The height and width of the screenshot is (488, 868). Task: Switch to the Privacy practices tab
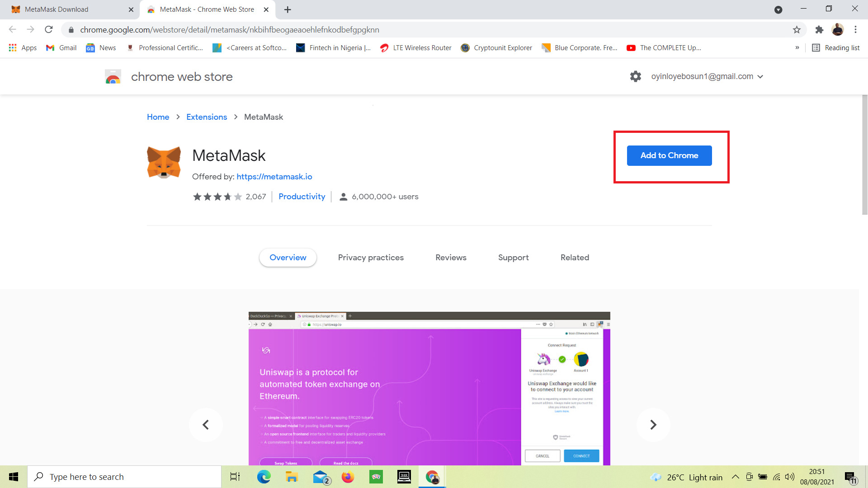point(371,258)
